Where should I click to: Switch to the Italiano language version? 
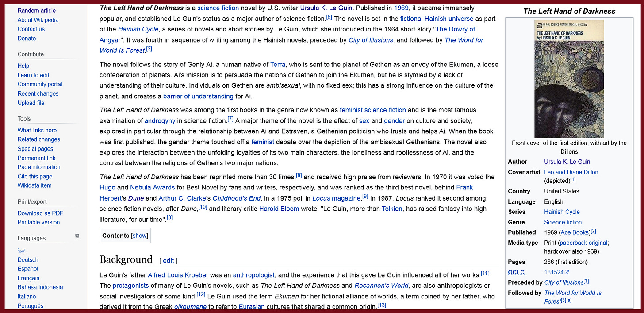[27, 297]
